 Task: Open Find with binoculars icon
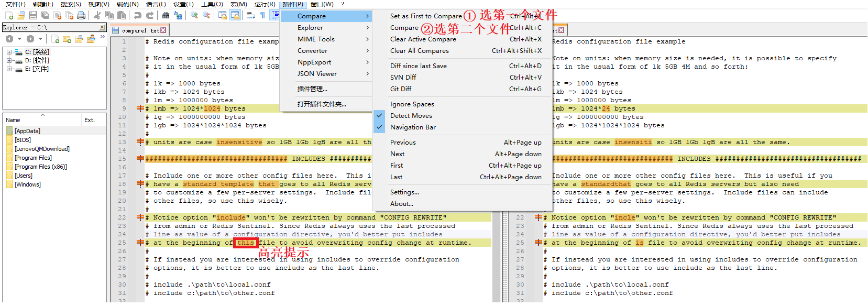click(166, 15)
